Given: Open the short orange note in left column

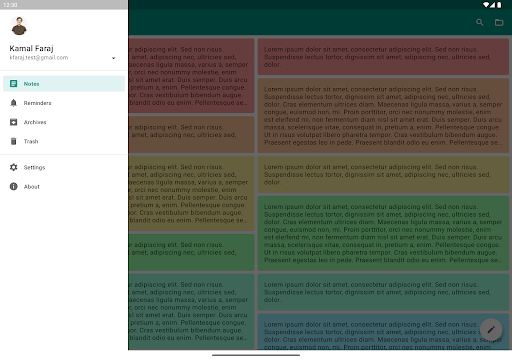Looking at the screenshot, I should [191, 135].
